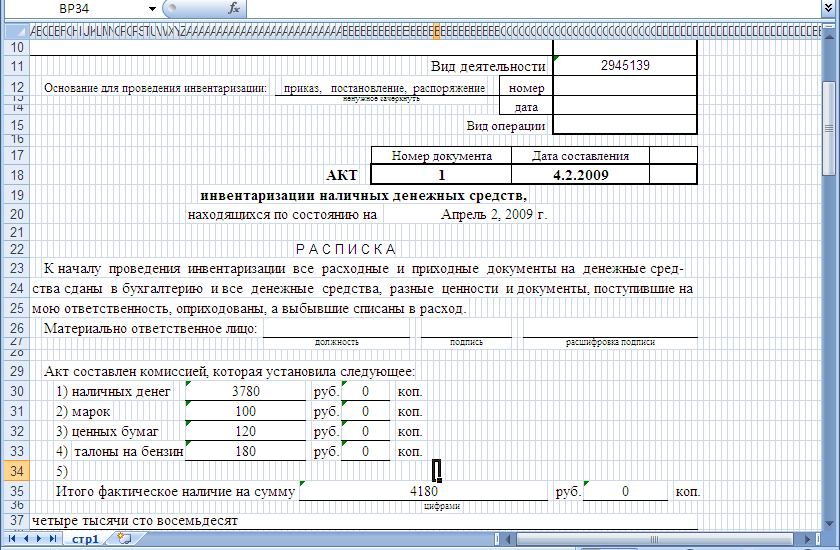Click 'Основание для проведения инвентаризации:' label

coord(155,88)
